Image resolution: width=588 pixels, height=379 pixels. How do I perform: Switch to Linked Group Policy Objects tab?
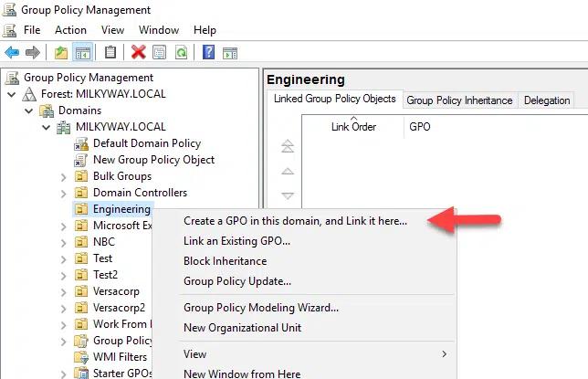pyautogui.click(x=334, y=99)
